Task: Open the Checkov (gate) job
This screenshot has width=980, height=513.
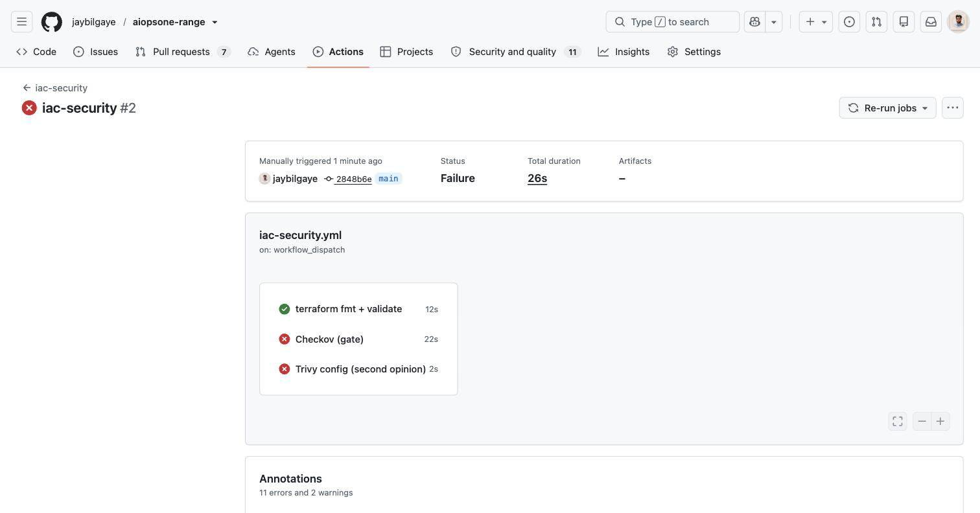Action: tap(358, 339)
